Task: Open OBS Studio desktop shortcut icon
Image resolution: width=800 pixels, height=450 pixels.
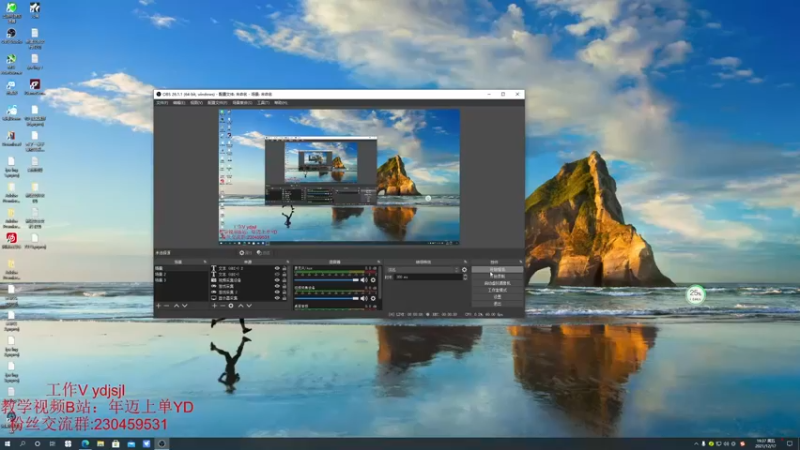Action: coord(11,36)
